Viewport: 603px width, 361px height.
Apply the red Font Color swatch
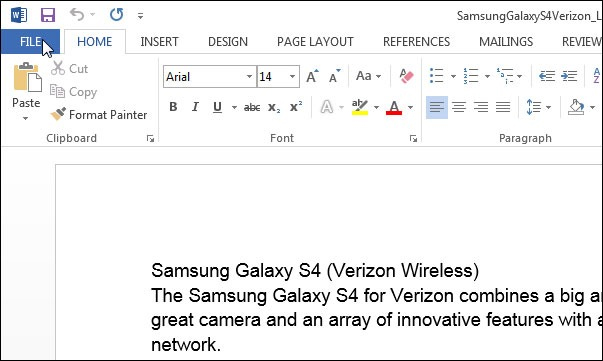(394, 107)
